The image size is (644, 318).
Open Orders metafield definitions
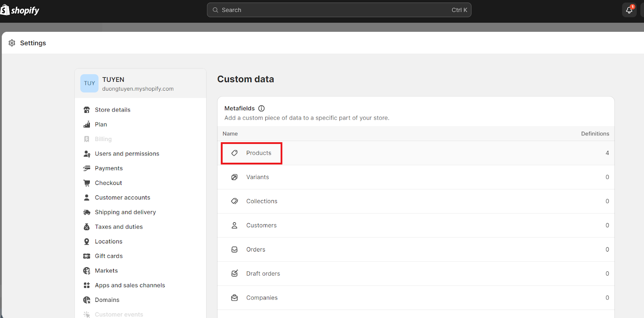(x=256, y=249)
